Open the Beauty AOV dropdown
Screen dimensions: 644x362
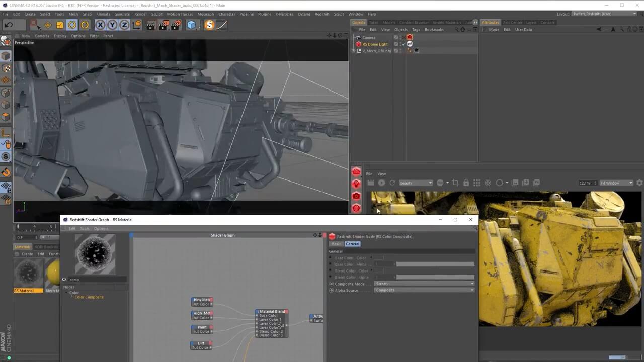coord(416,183)
